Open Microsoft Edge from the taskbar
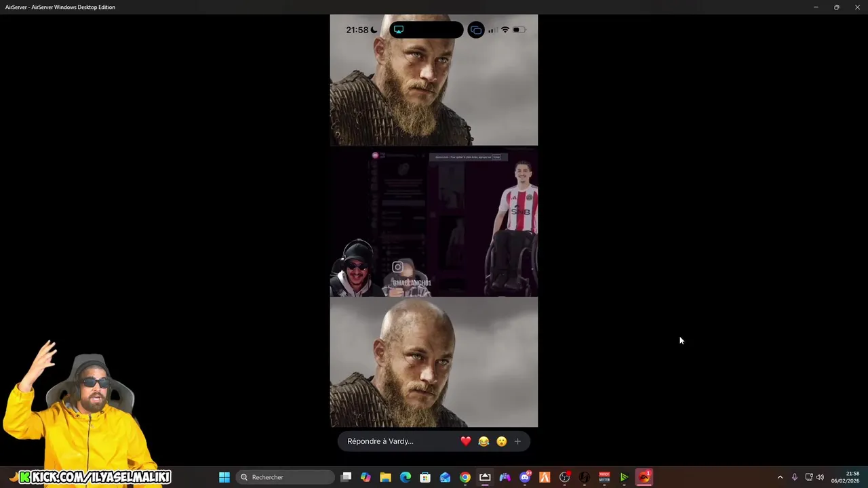Screen dimensions: 868x488 coord(406,477)
